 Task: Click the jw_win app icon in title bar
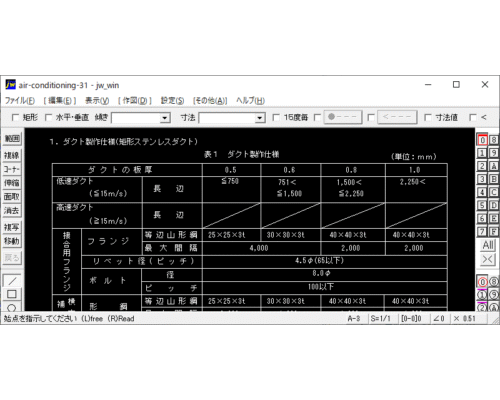pos(10,85)
